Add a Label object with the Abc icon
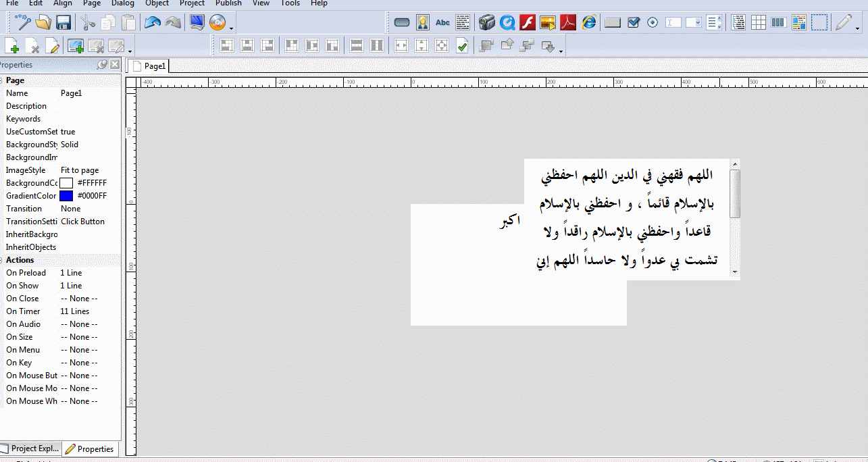This screenshot has width=868, height=462. coord(442,22)
